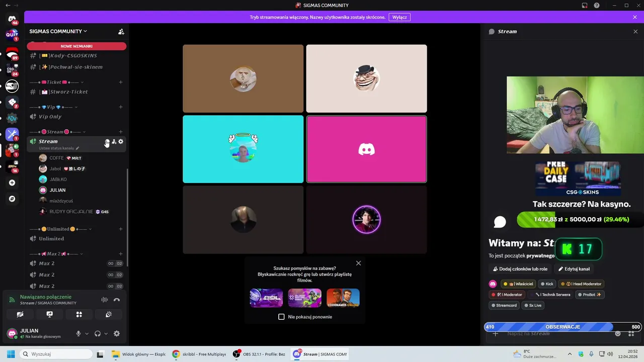Share your screen button
This screenshot has width=644, height=362.
pos(49,314)
